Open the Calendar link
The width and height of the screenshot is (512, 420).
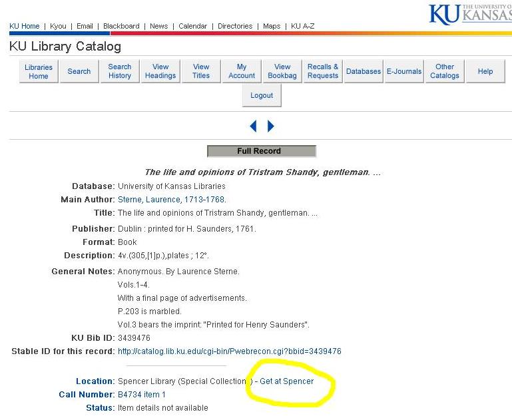193,26
